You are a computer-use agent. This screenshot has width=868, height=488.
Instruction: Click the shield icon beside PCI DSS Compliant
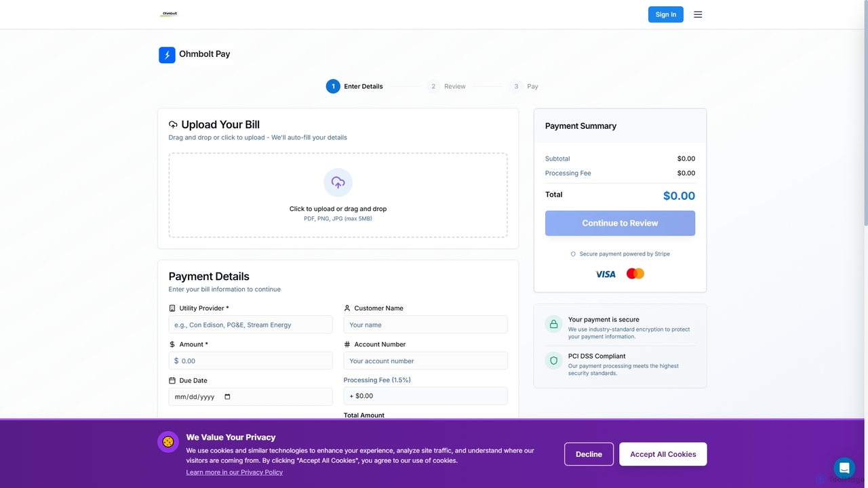(553, 361)
